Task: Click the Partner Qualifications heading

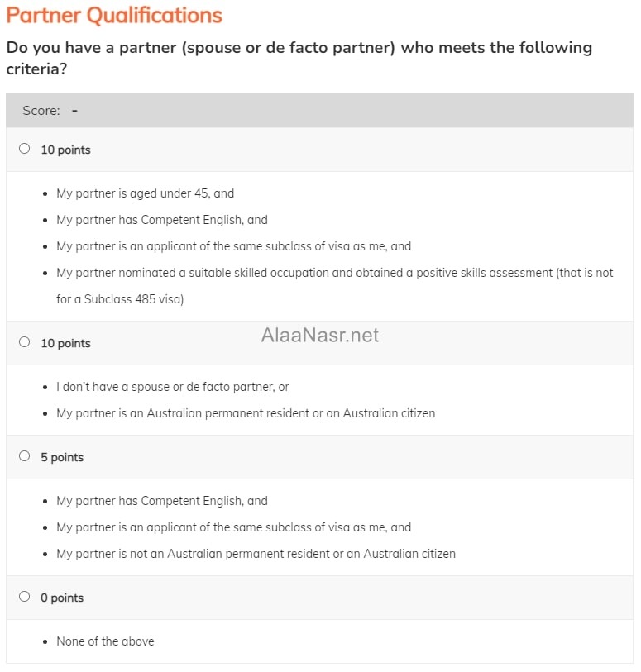Action: coord(114,15)
